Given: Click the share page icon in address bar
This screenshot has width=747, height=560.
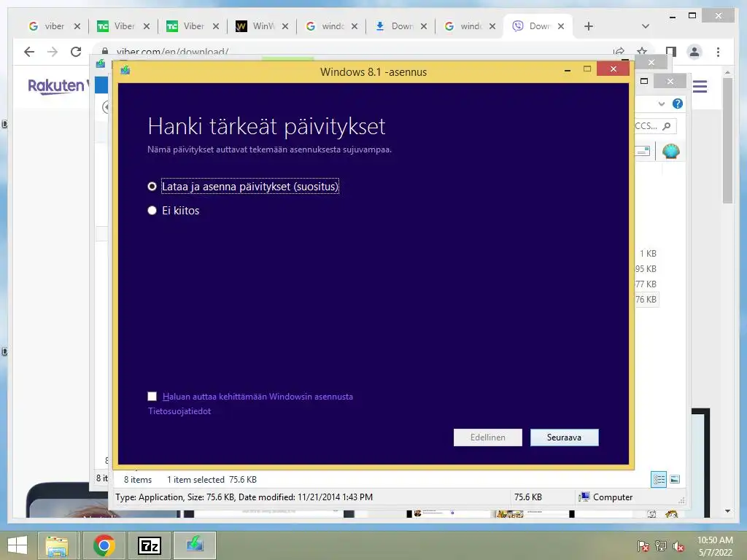Looking at the screenshot, I should [x=619, y=52].
